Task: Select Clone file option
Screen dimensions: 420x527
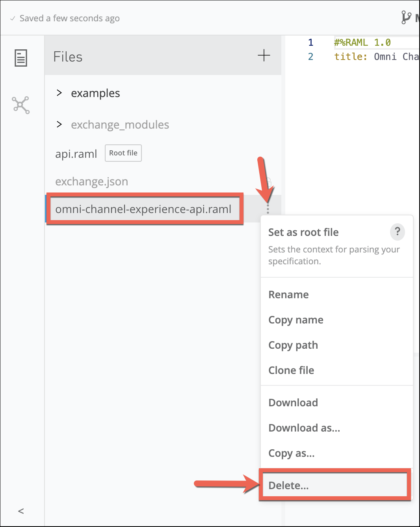Action: coord(291,370)
